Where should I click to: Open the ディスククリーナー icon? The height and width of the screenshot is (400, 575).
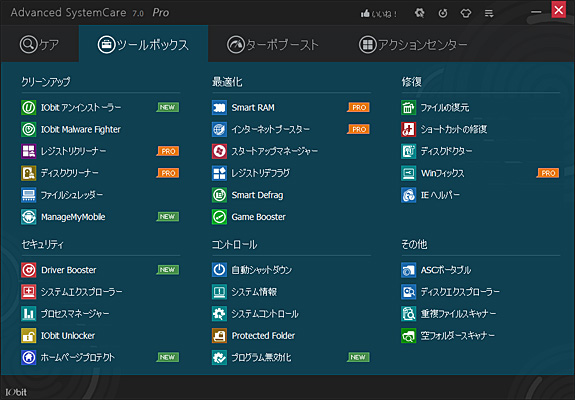coord(29,173)
